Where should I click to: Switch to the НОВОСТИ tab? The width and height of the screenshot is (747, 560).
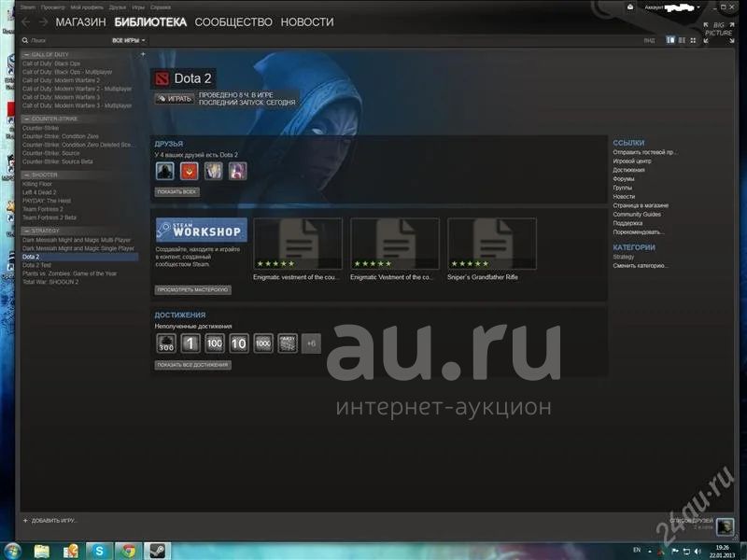point(307,21)
